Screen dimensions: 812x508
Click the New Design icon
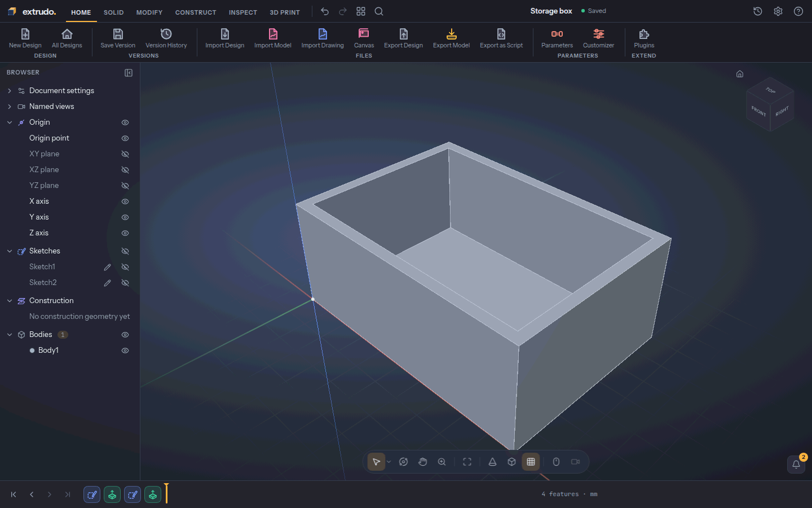tap(25, 34)
